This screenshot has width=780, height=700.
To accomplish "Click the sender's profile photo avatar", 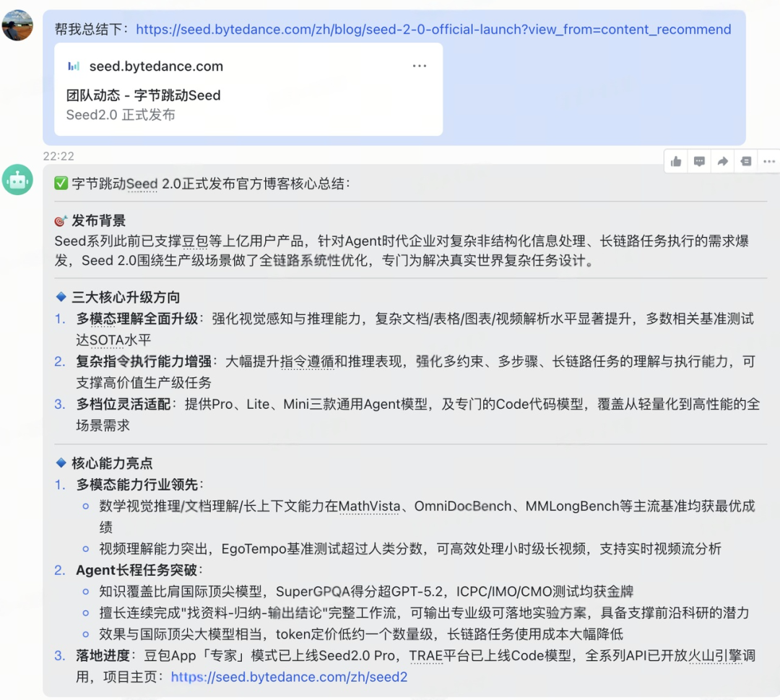I will click(17, 25).
